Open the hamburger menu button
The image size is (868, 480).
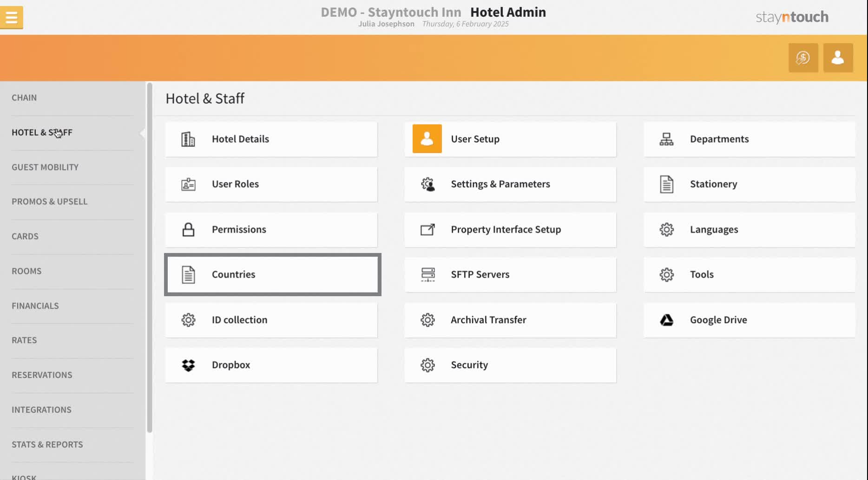coord(11,18)
